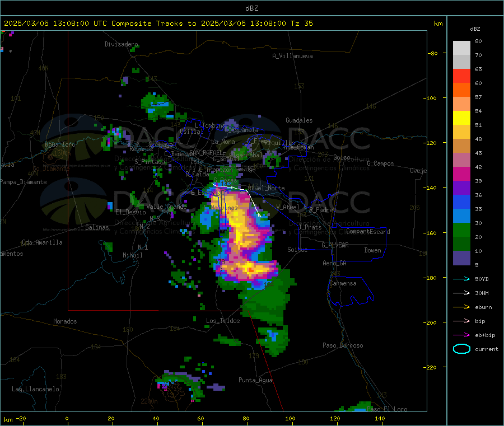This screenshot has width=504, height=426.
Task: Click the 'eb+bip' legend label
Action: [x=485, y=335]
